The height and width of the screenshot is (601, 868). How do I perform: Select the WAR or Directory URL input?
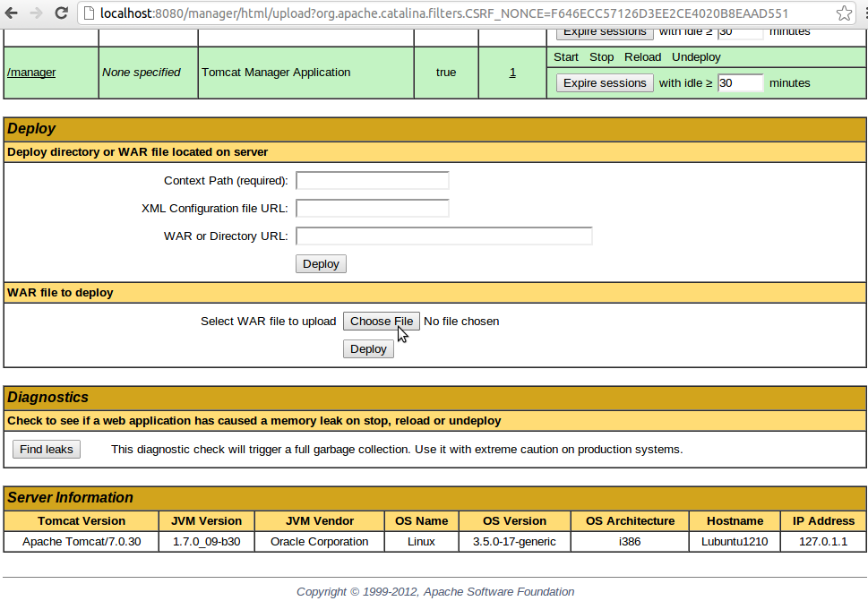[x=443, y=236]
